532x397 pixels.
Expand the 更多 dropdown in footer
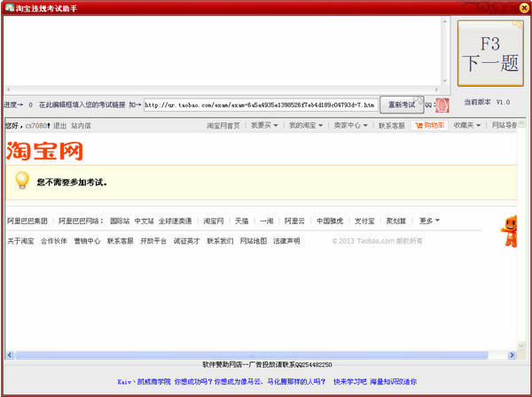click(429, 221)
